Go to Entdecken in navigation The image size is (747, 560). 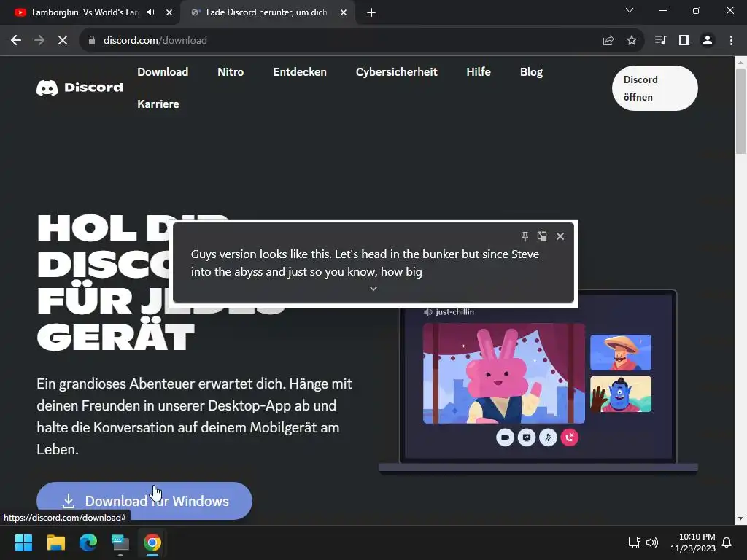click(300, 72)
